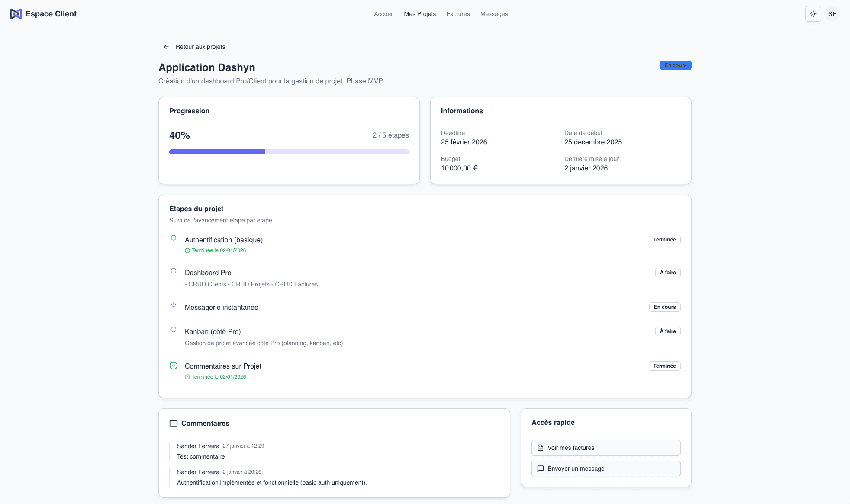Viewport: 850px width, 504px height.
Task: Click the Envoyer un message button
Action: pos(605,469)
